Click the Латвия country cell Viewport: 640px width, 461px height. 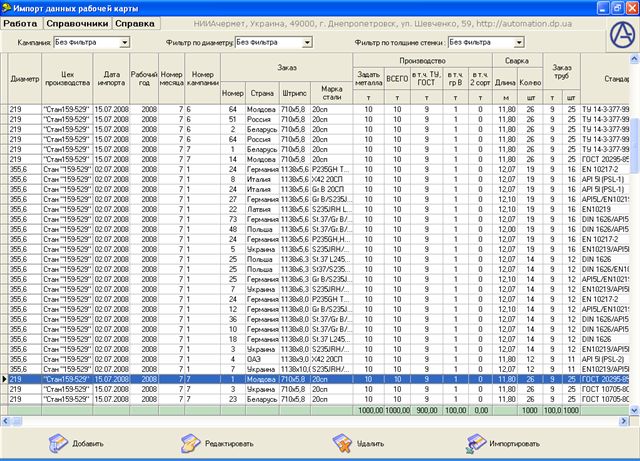pyautogui.click(x=262, y=209)
